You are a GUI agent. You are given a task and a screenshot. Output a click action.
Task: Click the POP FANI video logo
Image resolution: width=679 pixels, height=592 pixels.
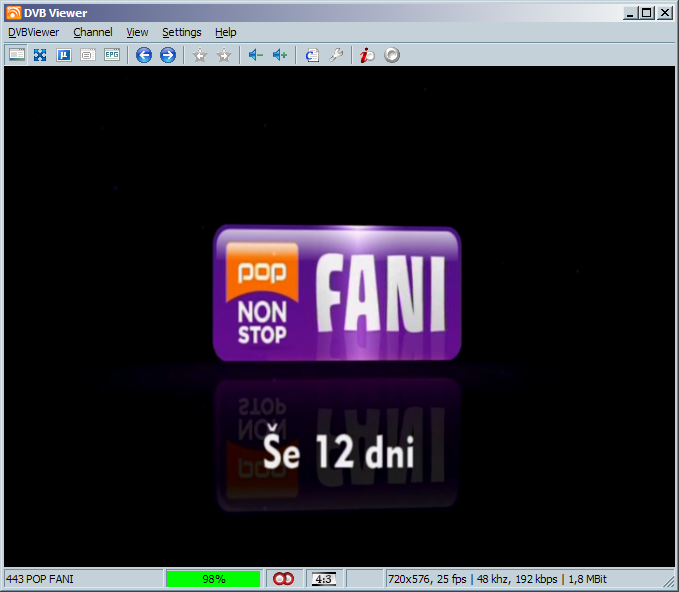tap(337, 293)
